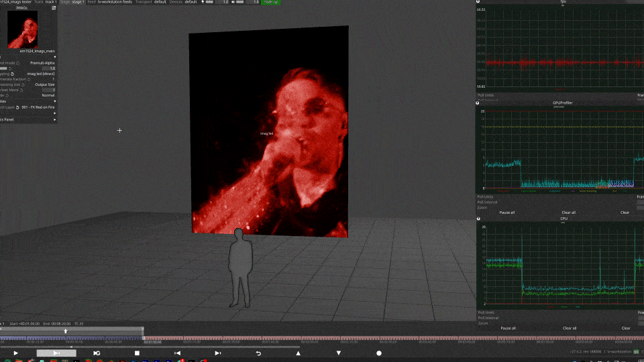Open the Output Size scaling dropdown
Viewport: 644px width, 362px height.
coord(44,84)
